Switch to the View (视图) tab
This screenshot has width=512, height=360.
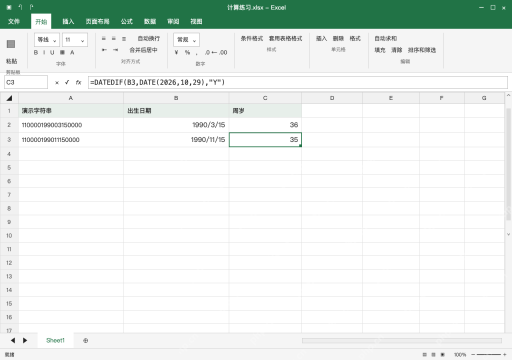coord(196,22)
